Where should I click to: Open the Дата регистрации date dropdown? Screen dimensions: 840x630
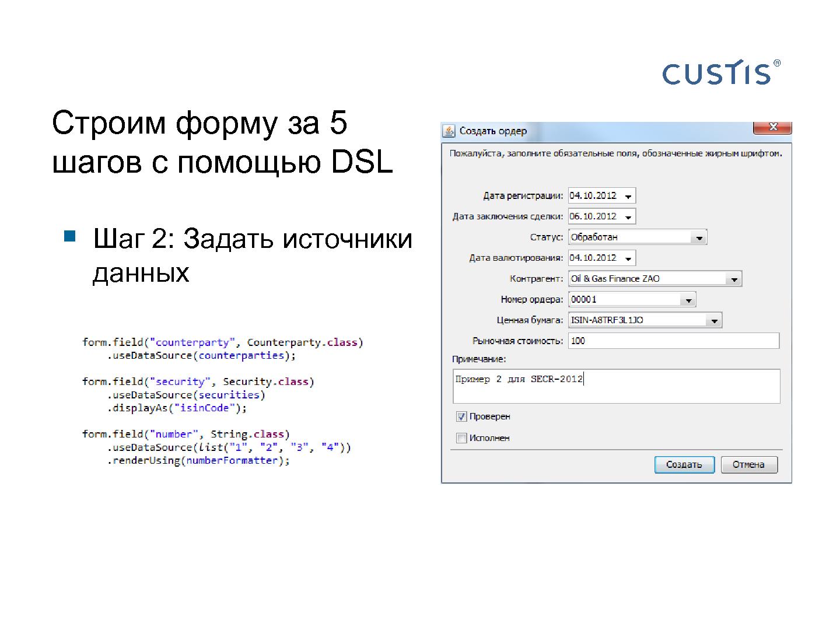point(628,196)
